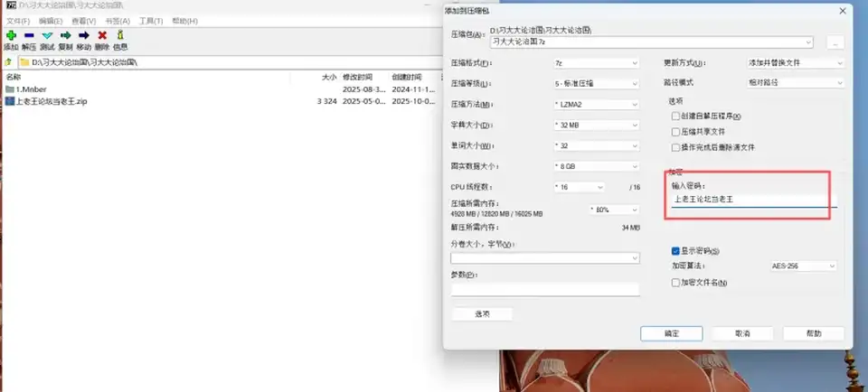The image size is (868, 392).
Task: Click the password input field
Action: click(x=754, y=200)
